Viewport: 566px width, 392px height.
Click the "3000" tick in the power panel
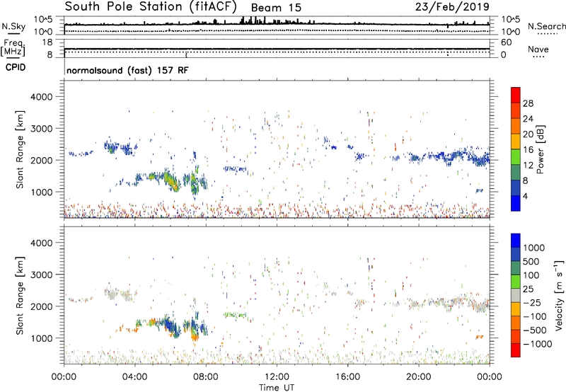pos(42,129)
